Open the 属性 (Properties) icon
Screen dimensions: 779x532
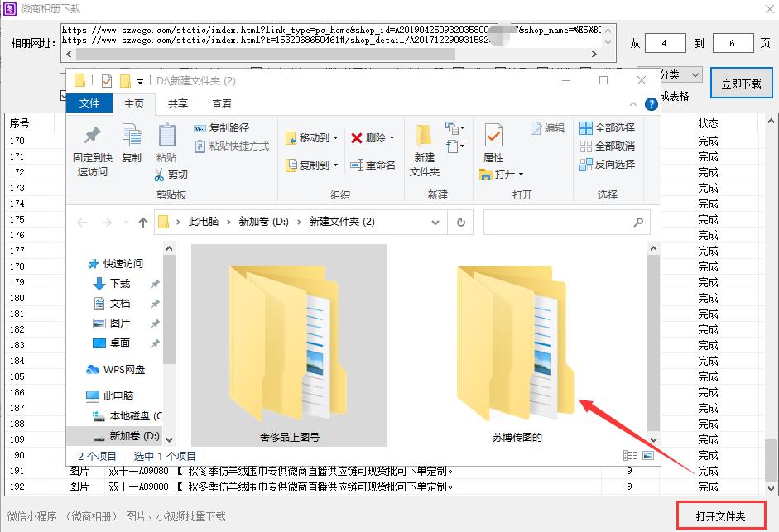(493, 141)
